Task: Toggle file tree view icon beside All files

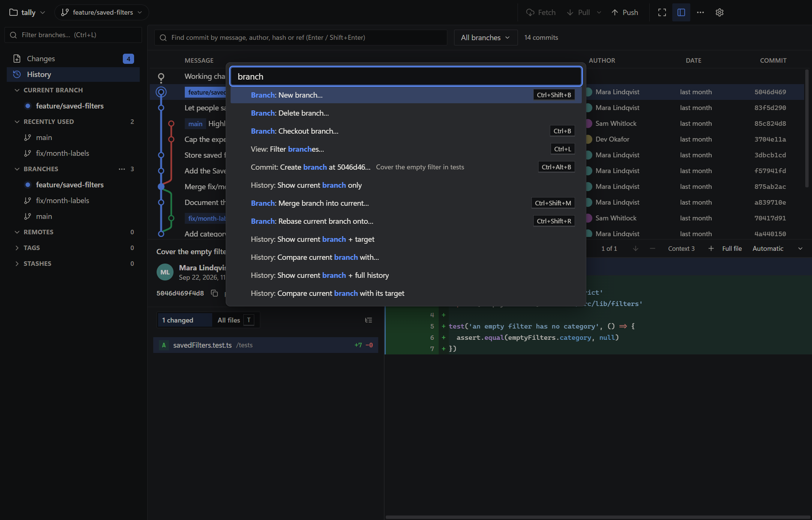Action: point(368,320)
